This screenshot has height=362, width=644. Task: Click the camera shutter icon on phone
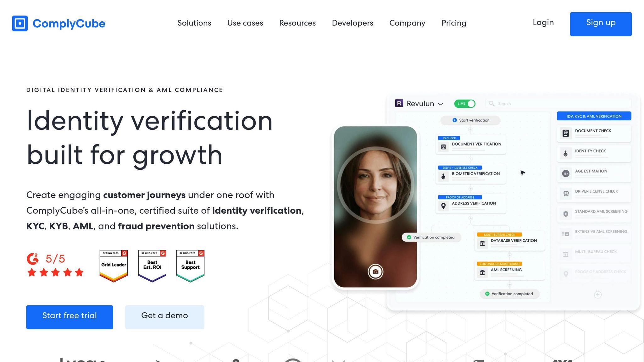tap(375, 271)
